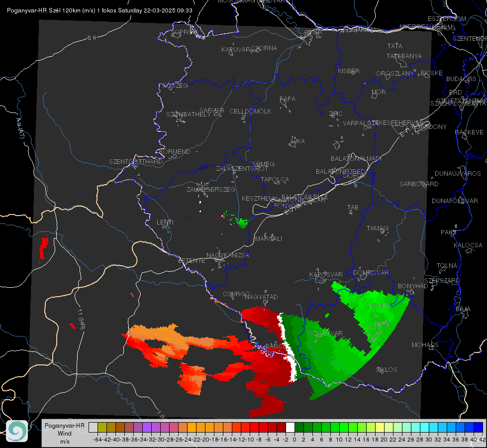Choose the dark red swatch between -4 and -2

click(x=281, y=427)
